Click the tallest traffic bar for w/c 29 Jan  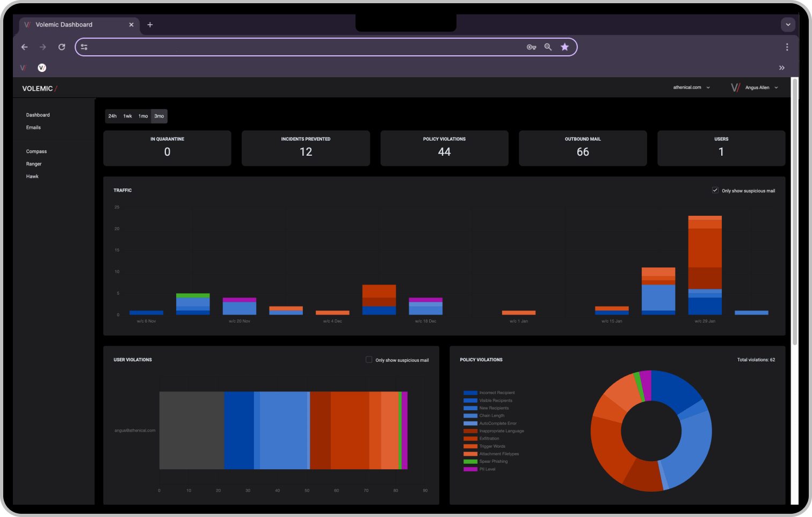coord(705,265)
